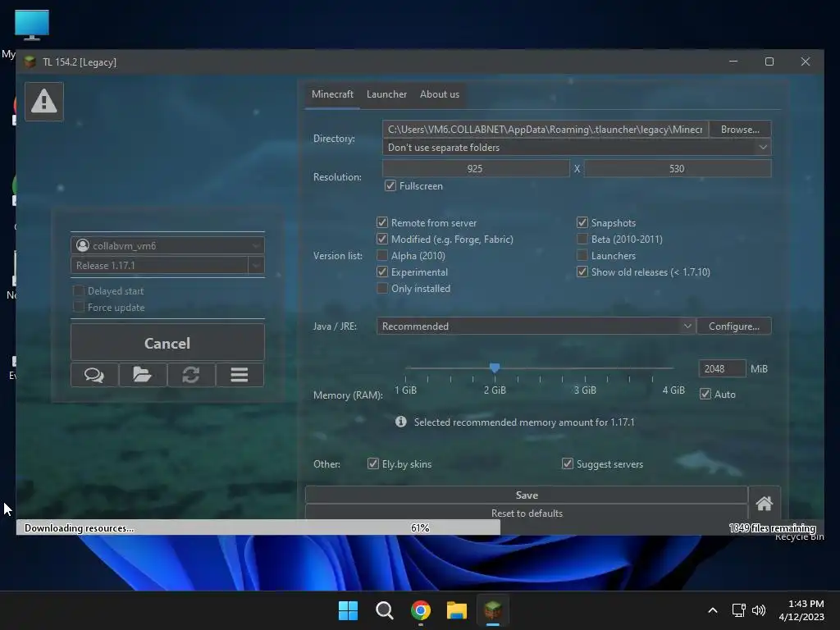Image resolution: width=840 pixels, height=630 pixels.
Task: Enable Beta (2010-2011) checkbox
Action: (582, 239)
